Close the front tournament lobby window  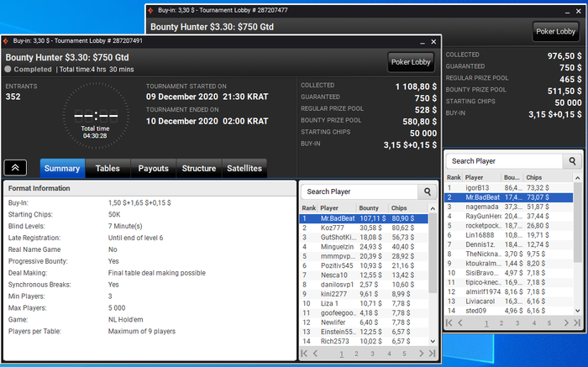[x=433, y=42]
